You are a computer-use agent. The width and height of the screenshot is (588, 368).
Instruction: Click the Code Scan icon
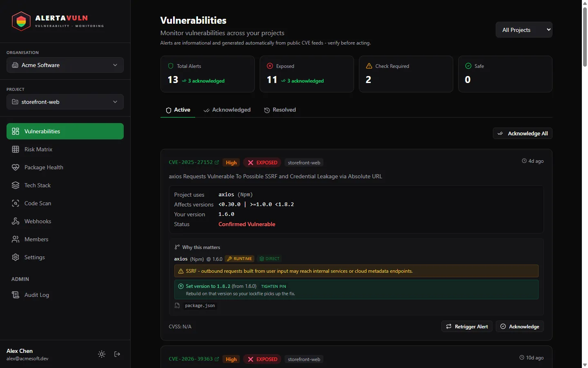(16, 203)
